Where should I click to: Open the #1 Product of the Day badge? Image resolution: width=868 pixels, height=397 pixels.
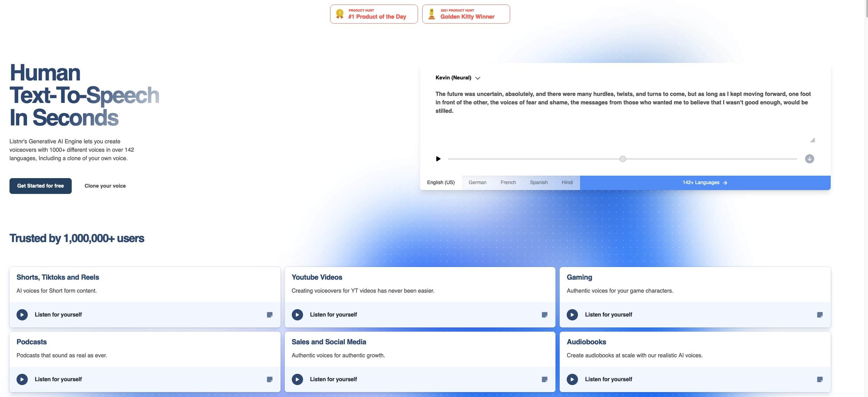pos(374,14)
